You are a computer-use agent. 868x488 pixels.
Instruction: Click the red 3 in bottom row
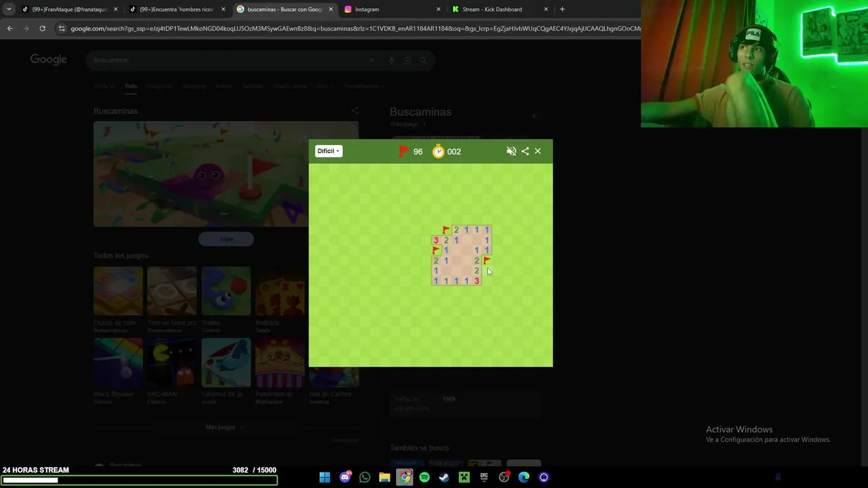477,281
